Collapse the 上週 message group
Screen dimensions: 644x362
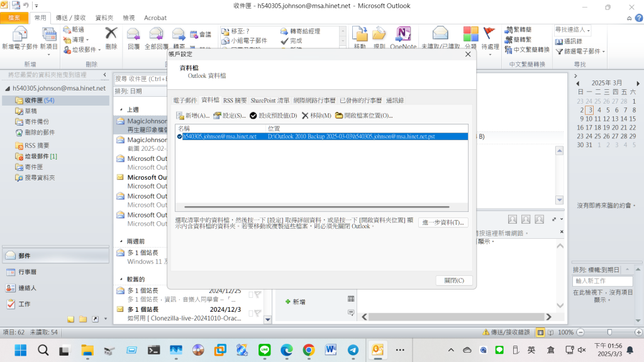coord(121,109)
